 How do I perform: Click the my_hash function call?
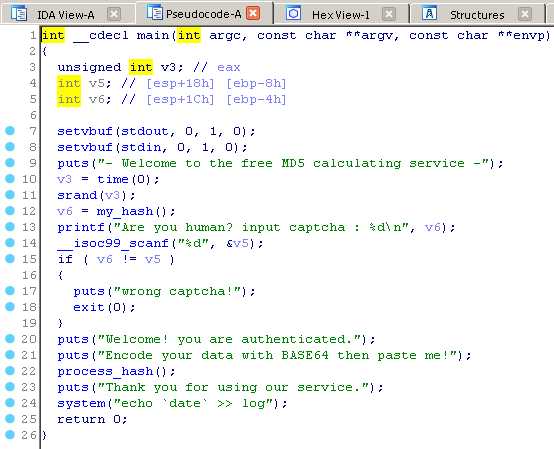tap(125, 212)
